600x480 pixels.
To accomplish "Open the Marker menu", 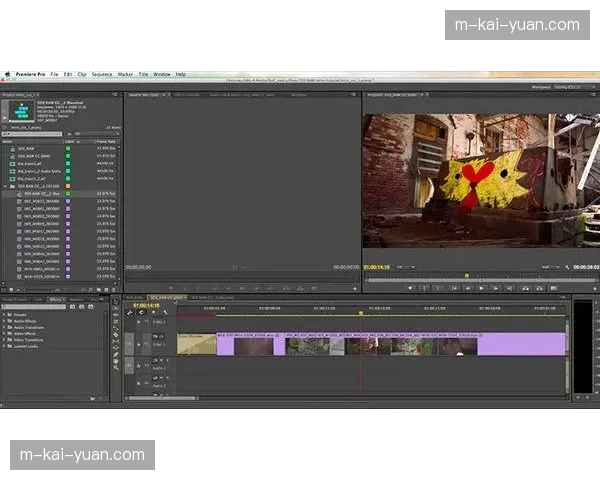I will [125, 74].
